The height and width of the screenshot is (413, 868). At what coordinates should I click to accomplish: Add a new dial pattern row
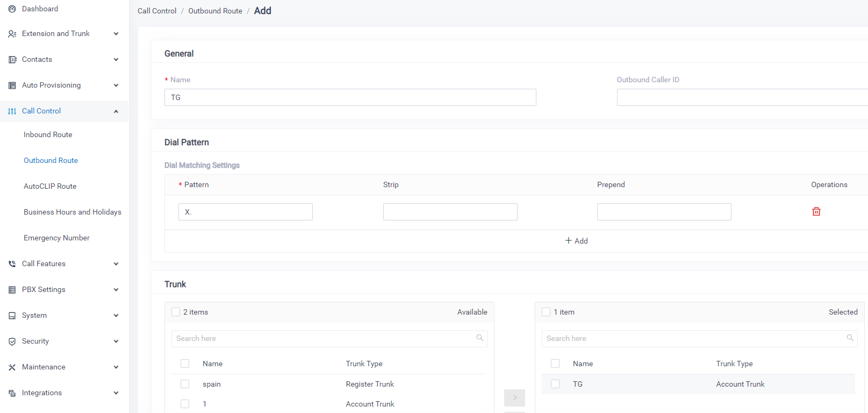(x=577, y=241)
